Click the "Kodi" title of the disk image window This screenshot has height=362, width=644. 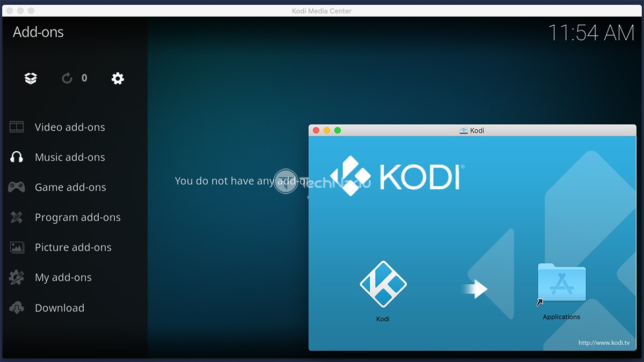pos(477,130)
